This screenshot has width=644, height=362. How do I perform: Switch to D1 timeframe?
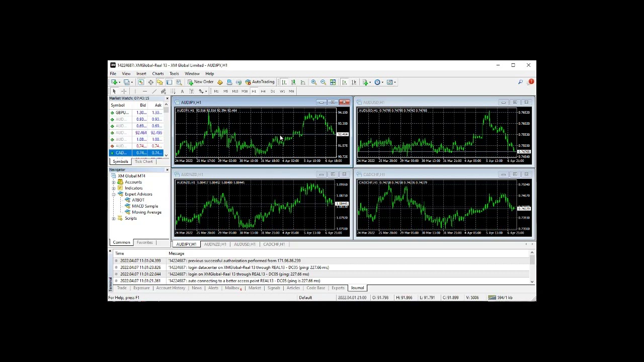(273, 91)
